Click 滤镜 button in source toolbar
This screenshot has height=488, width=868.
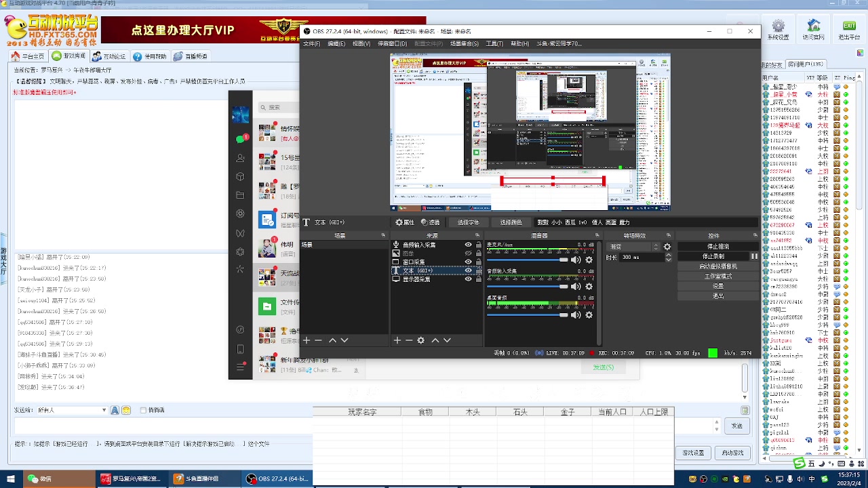click(x=430, y=222)
